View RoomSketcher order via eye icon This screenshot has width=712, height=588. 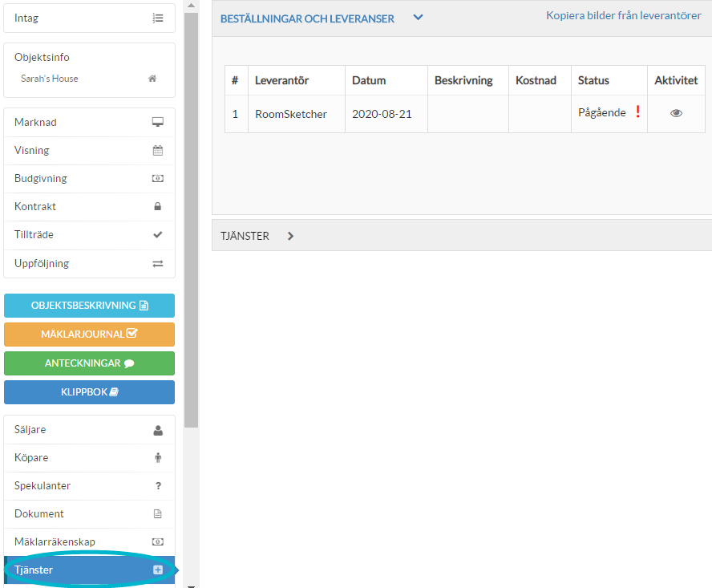pyautogui.click(x=676, y=114)
